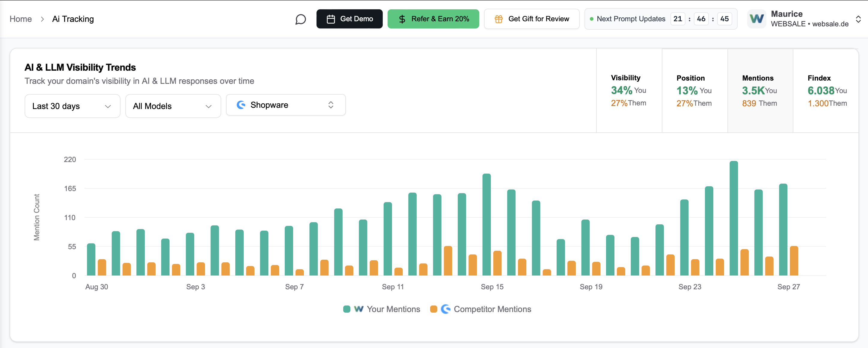Toggle Competitor Mentions series in legend
The width and height of the screenshot is (868, 348).
492,309
